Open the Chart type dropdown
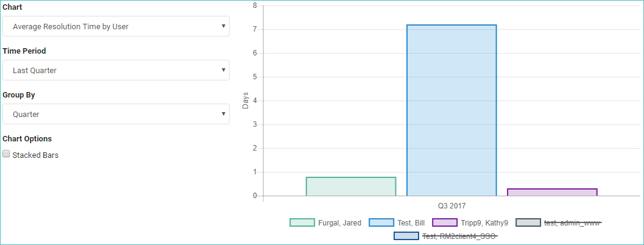The height and width of the screenshot is (245, 644). (116, 26)
